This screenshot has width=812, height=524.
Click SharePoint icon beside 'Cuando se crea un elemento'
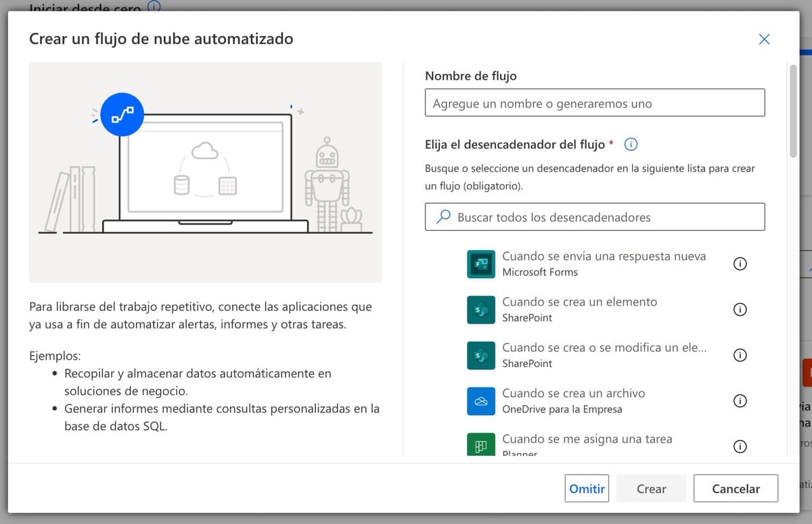pyautogui.click(x=481, y=310)
